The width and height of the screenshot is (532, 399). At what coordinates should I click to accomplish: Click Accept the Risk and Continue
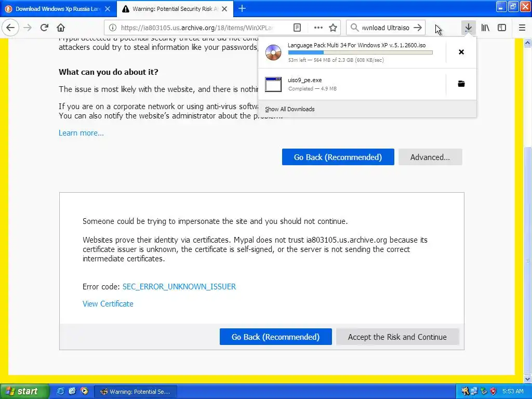[397, 337]
